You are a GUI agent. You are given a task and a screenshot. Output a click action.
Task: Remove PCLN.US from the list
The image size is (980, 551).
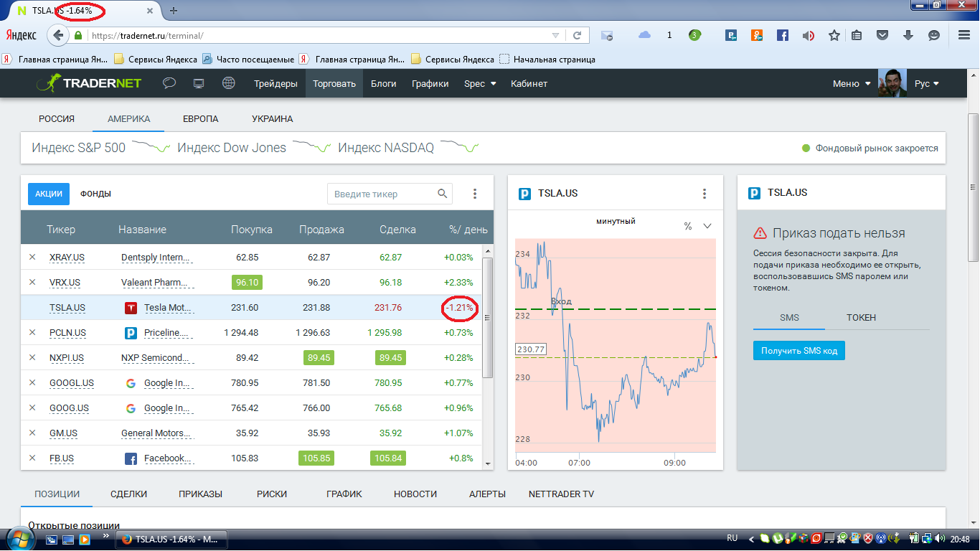(x=32, y=332)
